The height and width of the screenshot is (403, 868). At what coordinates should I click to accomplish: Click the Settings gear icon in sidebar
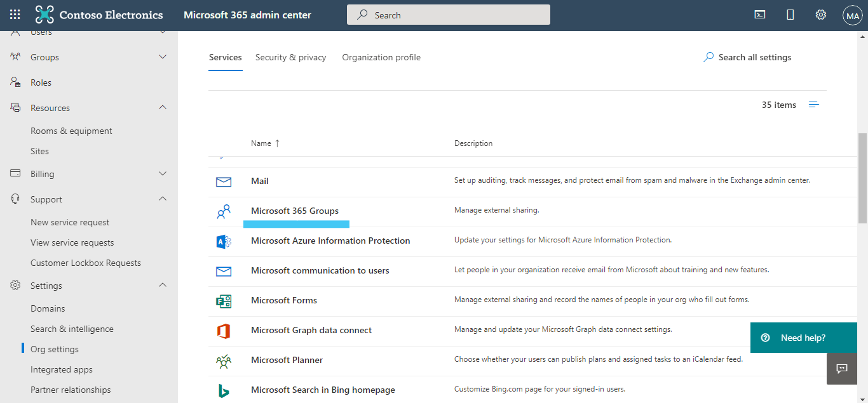click(15, 286)
